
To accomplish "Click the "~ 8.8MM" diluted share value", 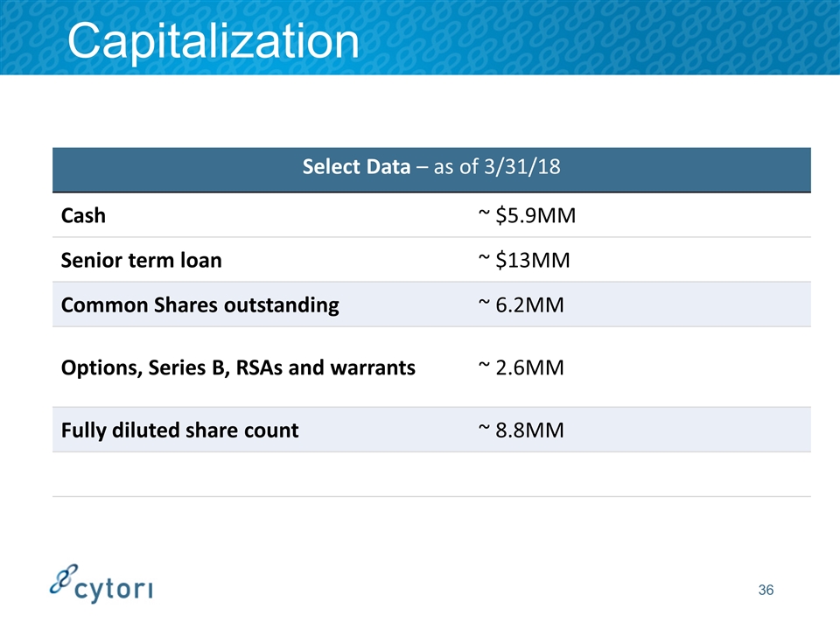I will pos(521,430).
